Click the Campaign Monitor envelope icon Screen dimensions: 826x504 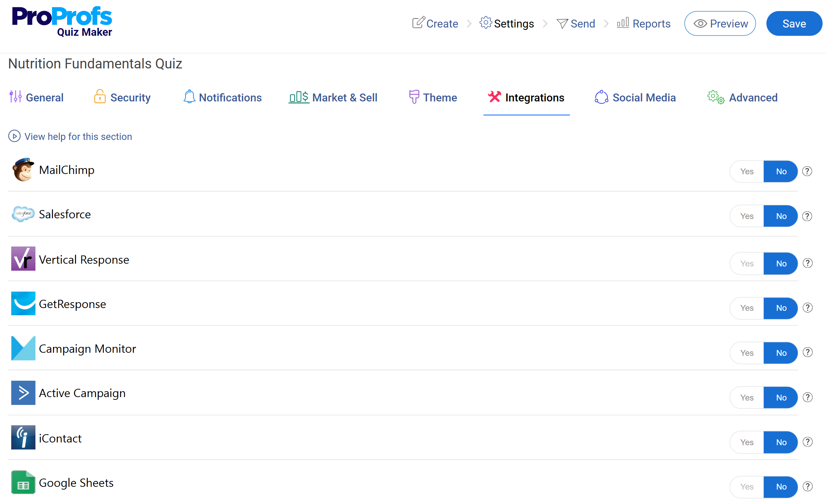(23, 348)
